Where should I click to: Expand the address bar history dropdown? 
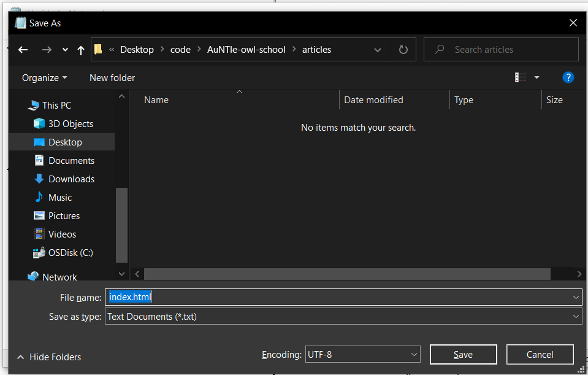pos(378,50)
